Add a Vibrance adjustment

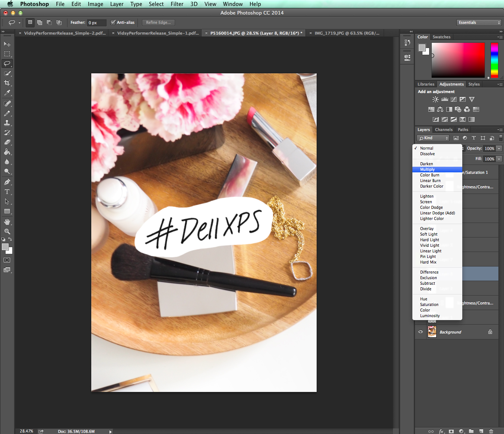pos(472,99)
